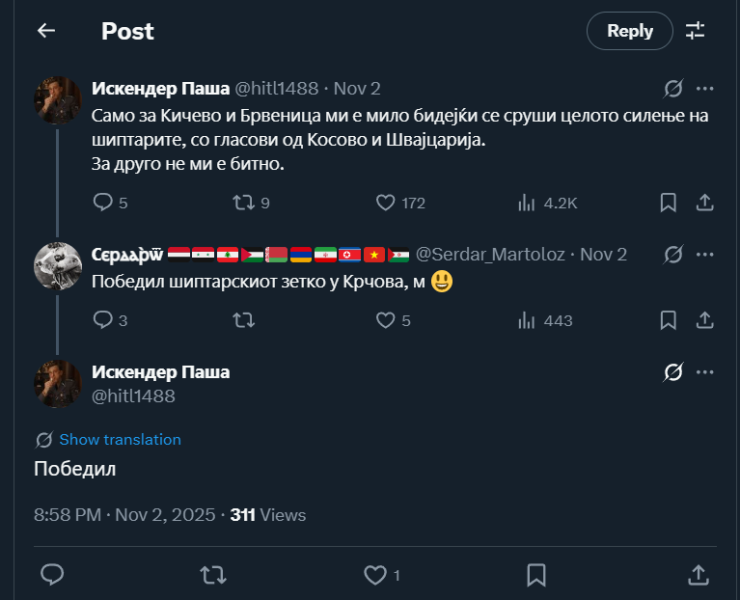
Task: Open more options on the main post
Action: click(705, 372)
